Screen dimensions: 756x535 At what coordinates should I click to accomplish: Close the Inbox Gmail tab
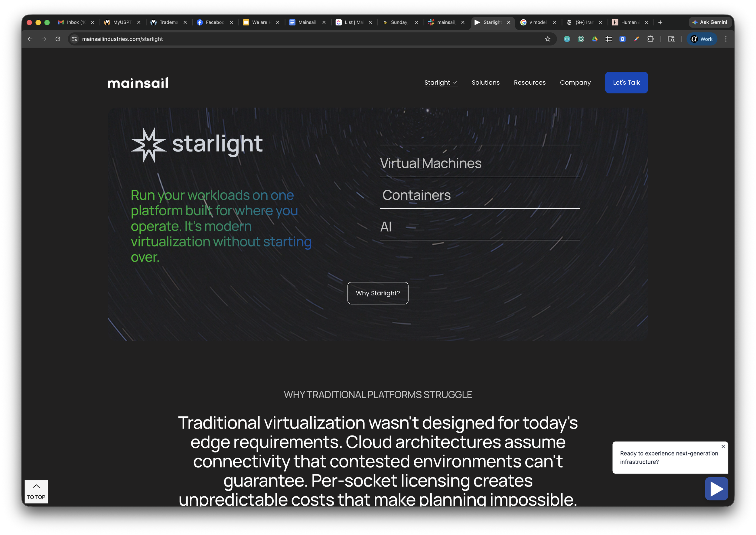(x=93, y=22)
